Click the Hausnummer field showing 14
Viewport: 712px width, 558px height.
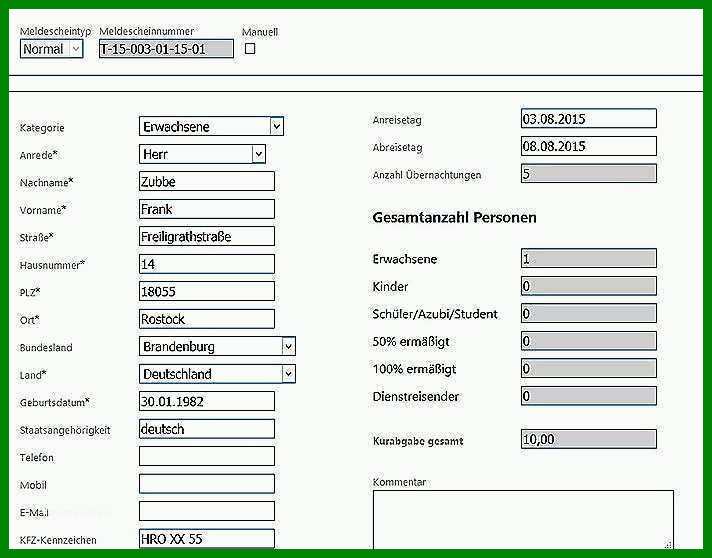pyautogui.click(x=207, y=264)
